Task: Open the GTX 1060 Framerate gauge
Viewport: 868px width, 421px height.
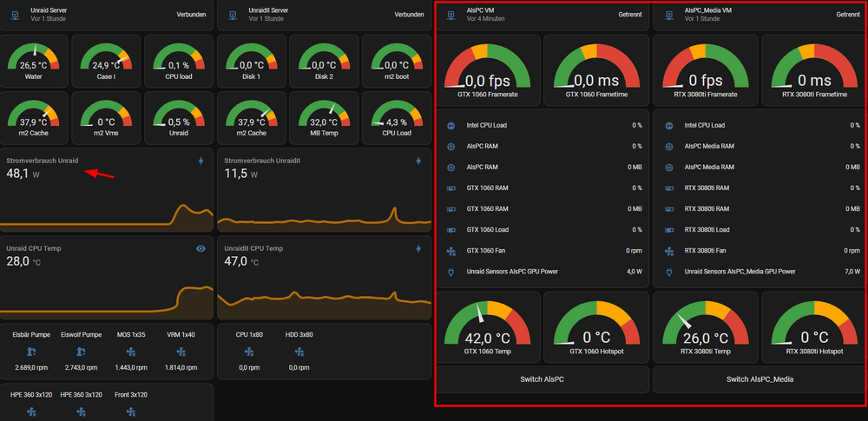Action: coord(488,70)
